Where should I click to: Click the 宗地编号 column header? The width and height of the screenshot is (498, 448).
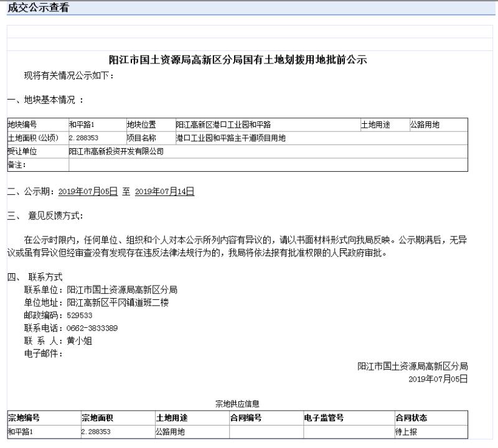coord(24,418)
